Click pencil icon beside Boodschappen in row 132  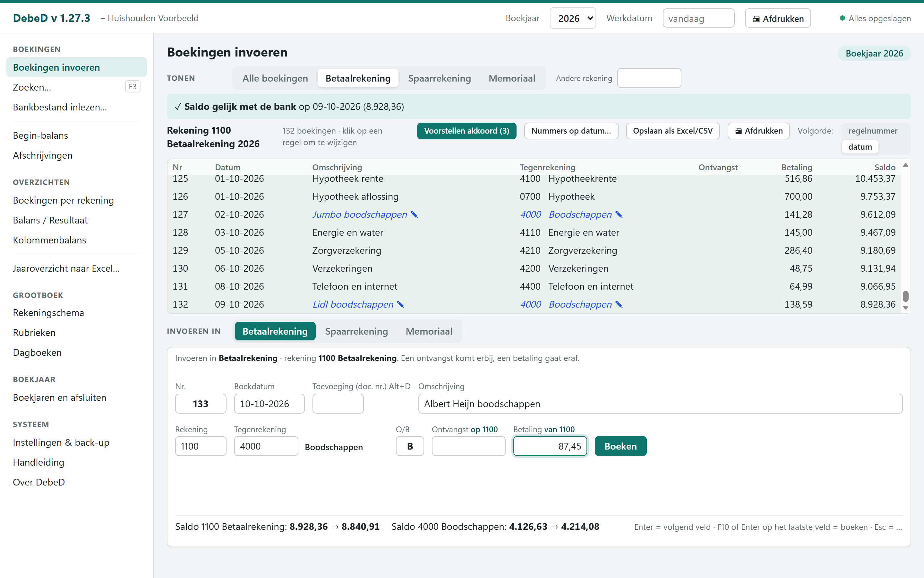[x=619, y=304]
